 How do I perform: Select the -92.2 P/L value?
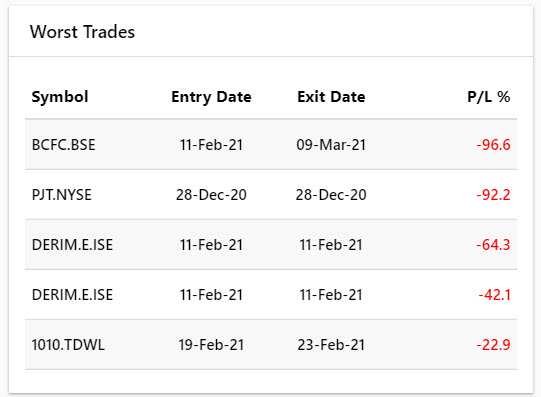493,195
